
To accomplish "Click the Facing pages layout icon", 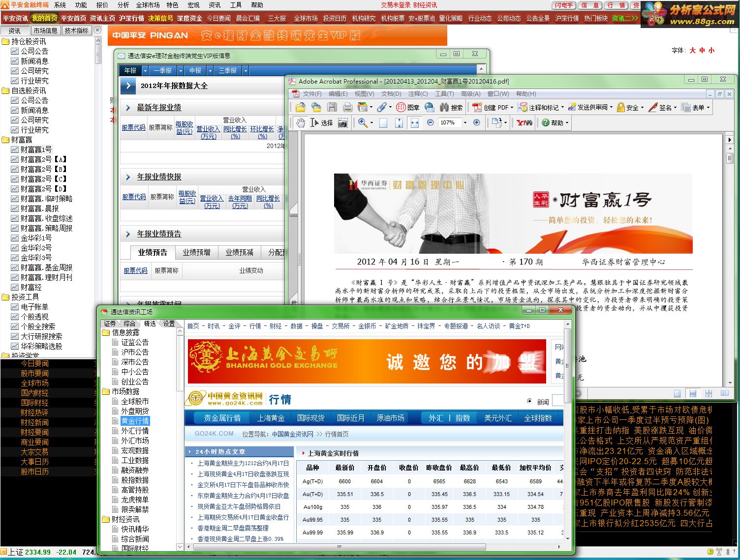I will pos(724,393).
